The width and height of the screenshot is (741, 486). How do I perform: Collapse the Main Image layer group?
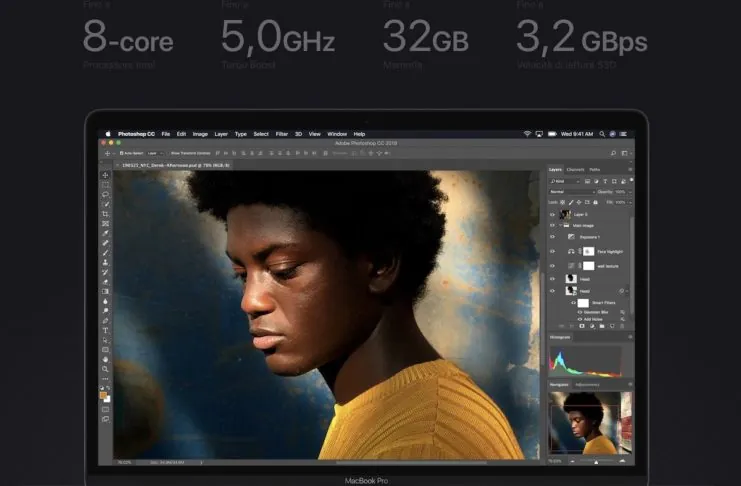560,226
